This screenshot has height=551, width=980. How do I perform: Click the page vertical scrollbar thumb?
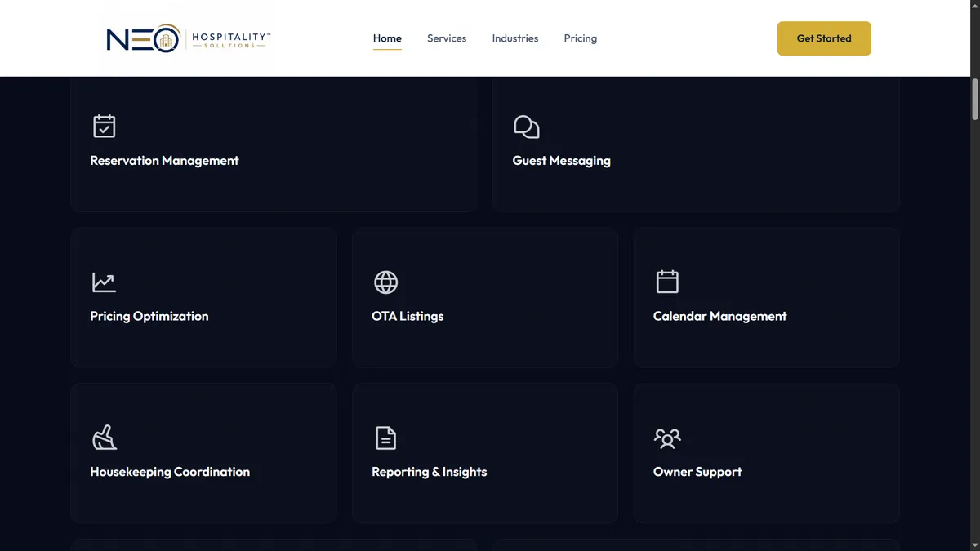975,100
